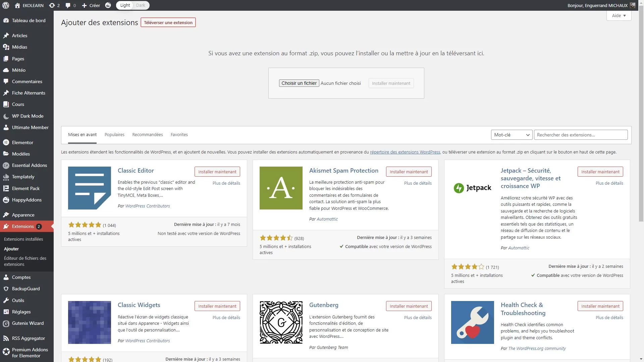Select the Recommandées tab
Viewport: 644px width, 362px height.
(147, 135)
